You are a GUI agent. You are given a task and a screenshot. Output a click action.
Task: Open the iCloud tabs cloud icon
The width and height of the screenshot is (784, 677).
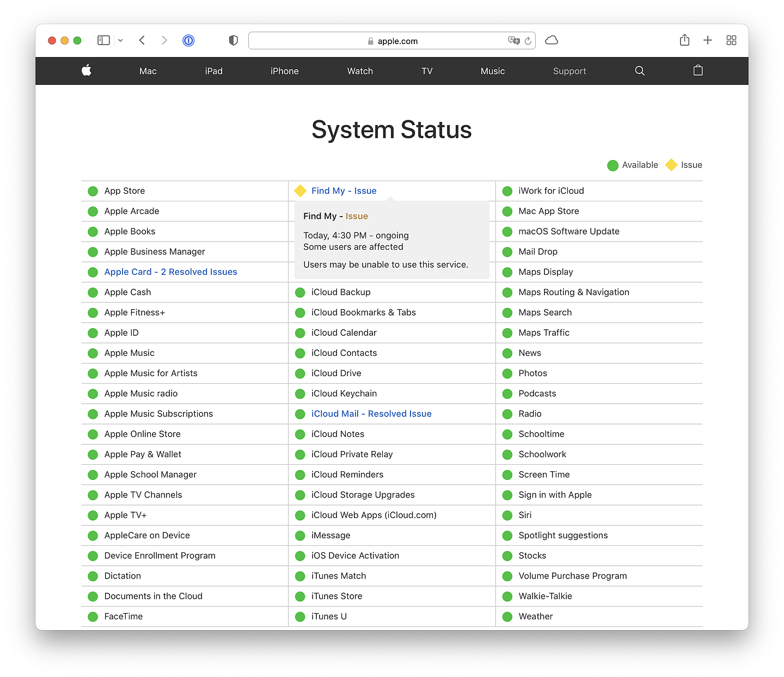(x=552, y=40)
